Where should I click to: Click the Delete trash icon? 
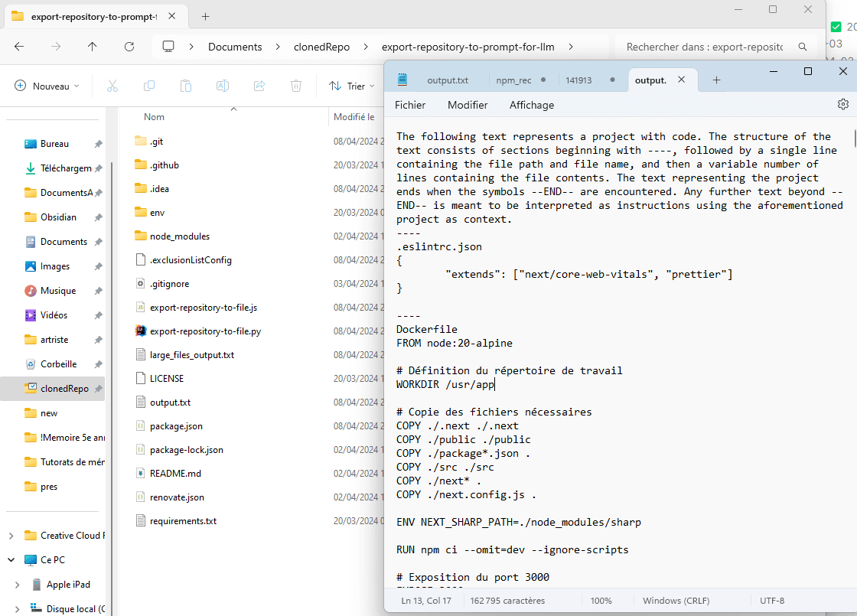(x=296, y=86)
